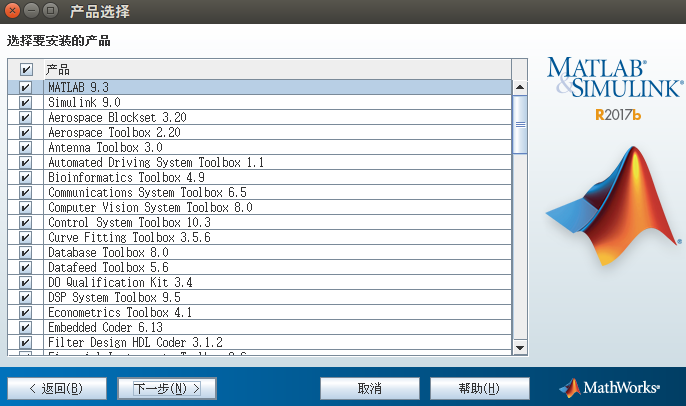Uncheck the Computer Vision System Toolbox checkbox
Screen dimensions: 686x406
pos(25,207)
